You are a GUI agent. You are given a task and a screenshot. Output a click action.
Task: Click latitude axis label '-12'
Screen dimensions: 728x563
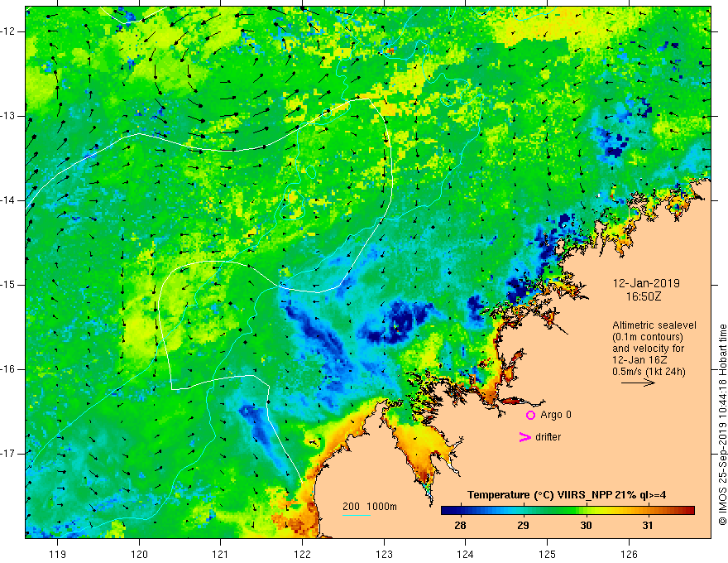[8, 31]
